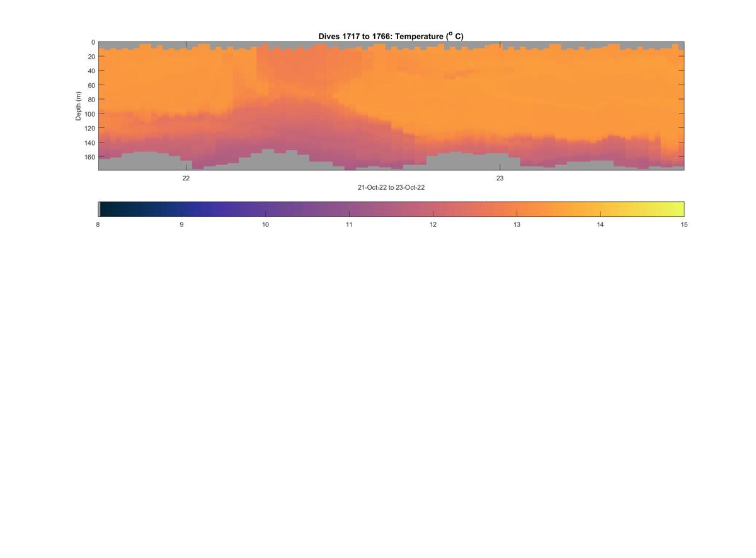The image size is (756, 558).
Task: Click depth tick label '160'
Action: point(89,156)
